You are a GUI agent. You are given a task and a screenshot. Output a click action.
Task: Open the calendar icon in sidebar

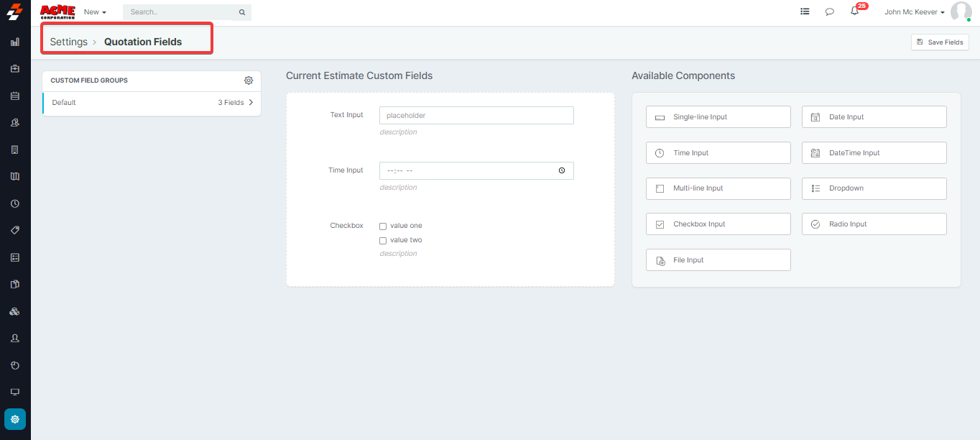point(15,96)
